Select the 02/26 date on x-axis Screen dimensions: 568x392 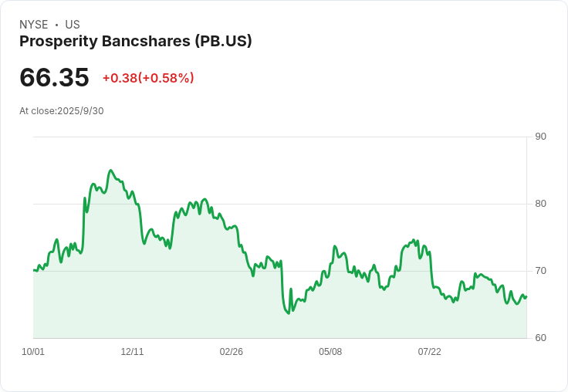(232, 352)
